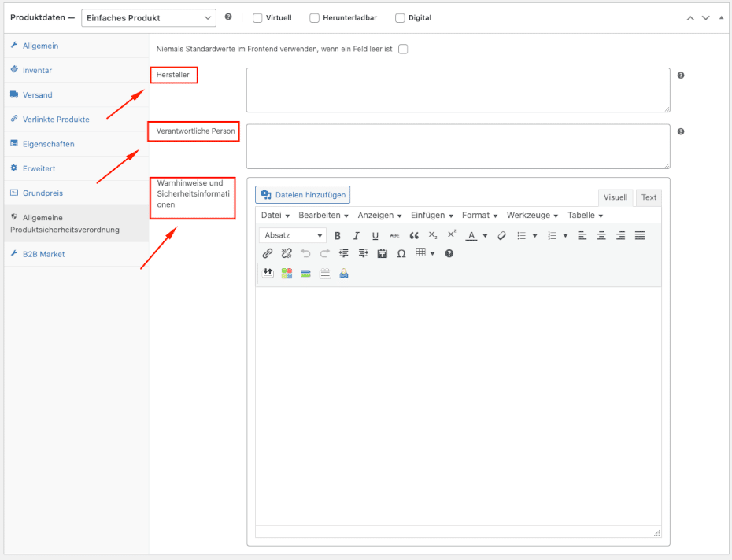Move Produktdaten panel down with chevron
This screenshot has height=560, width=732.
[706, 18]
